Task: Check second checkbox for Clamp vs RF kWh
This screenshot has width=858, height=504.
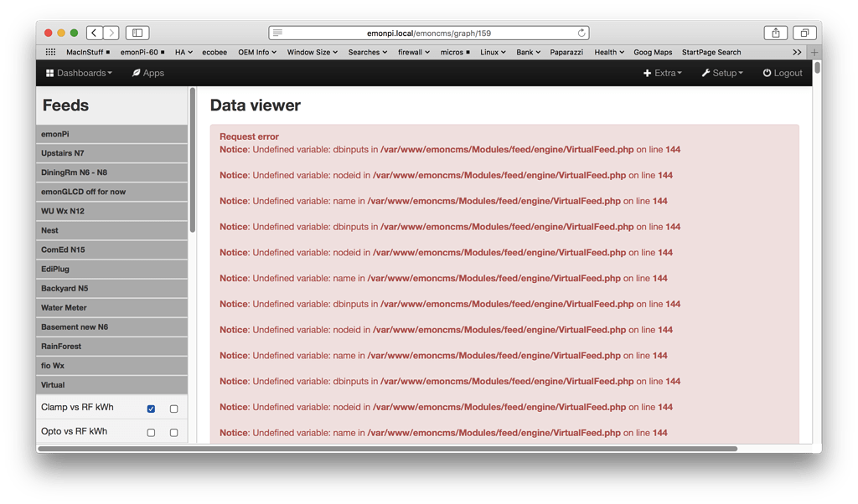Action: [x=174, y=409]
